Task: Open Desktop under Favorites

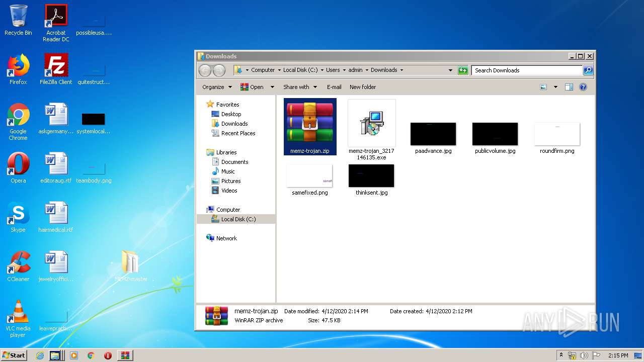Action: coord(231,114)
